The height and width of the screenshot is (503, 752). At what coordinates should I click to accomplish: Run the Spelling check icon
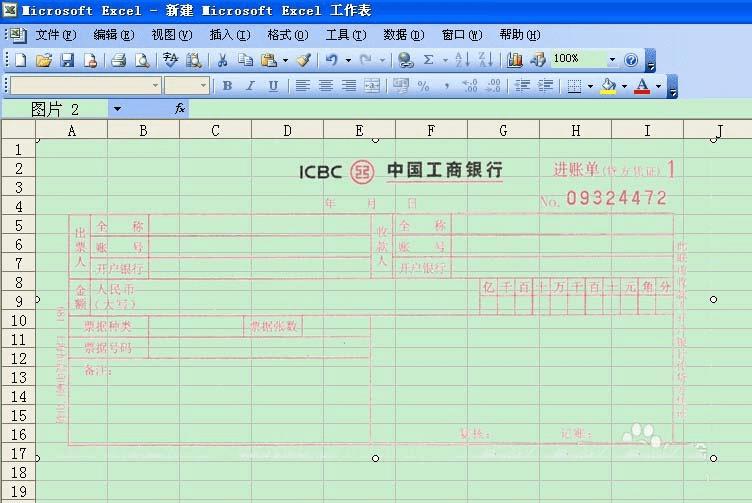pyautogui.click(x=170, y=60)
